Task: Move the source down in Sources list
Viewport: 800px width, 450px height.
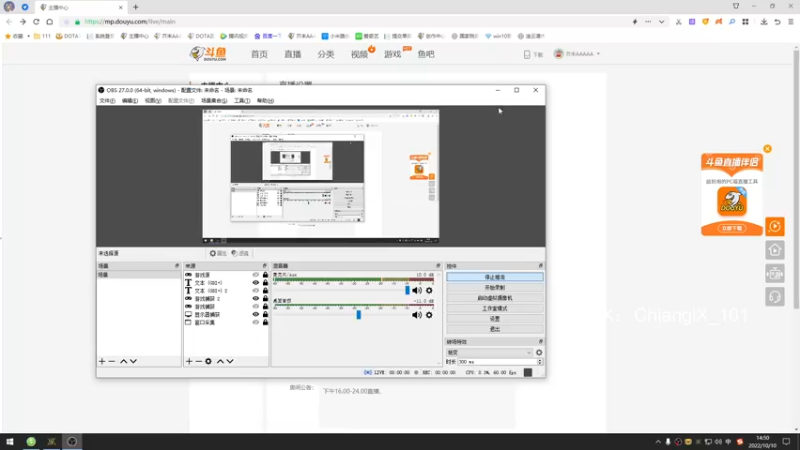Action: (230, 361)
